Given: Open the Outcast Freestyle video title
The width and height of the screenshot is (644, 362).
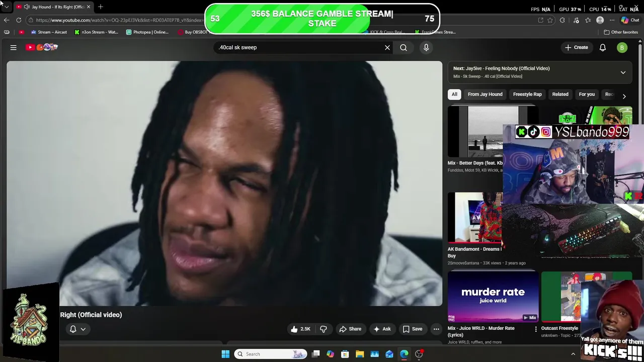Looking at the screenshot, I should (x=559, y=328).
